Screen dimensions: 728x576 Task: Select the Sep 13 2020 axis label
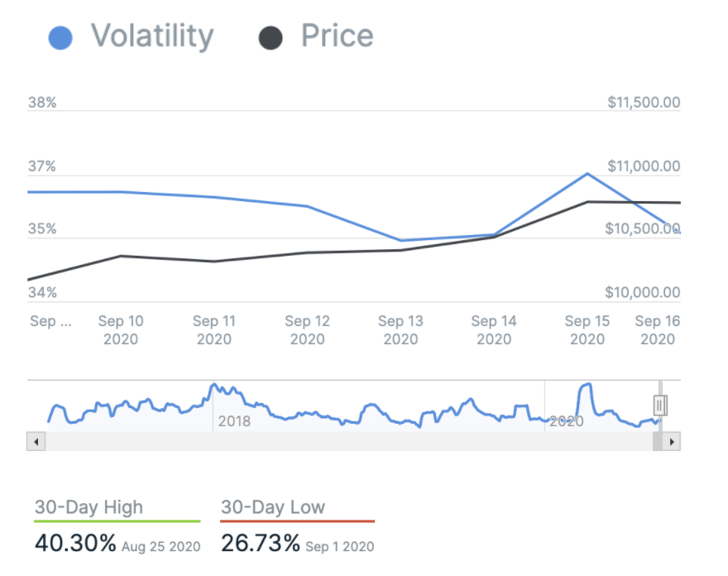tap(400, 329)
